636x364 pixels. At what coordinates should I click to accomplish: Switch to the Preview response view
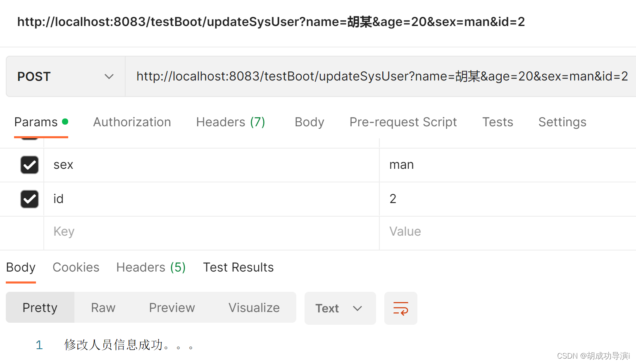[172, 307]
